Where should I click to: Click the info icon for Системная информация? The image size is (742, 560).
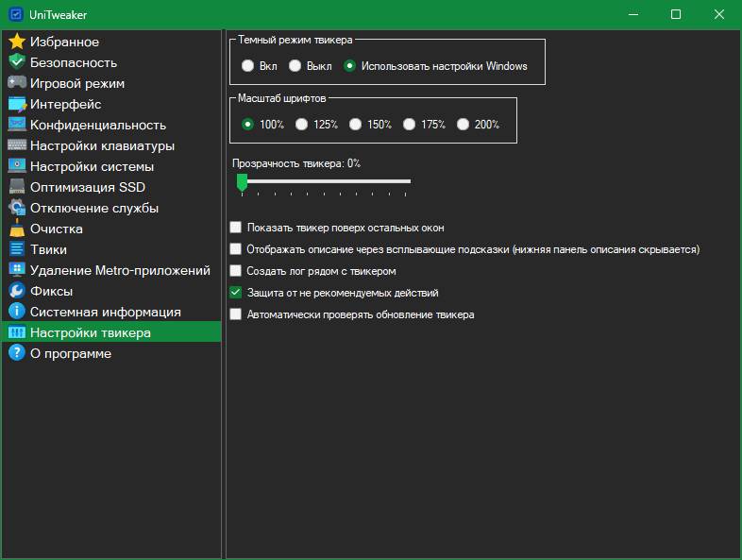point(16,312)
